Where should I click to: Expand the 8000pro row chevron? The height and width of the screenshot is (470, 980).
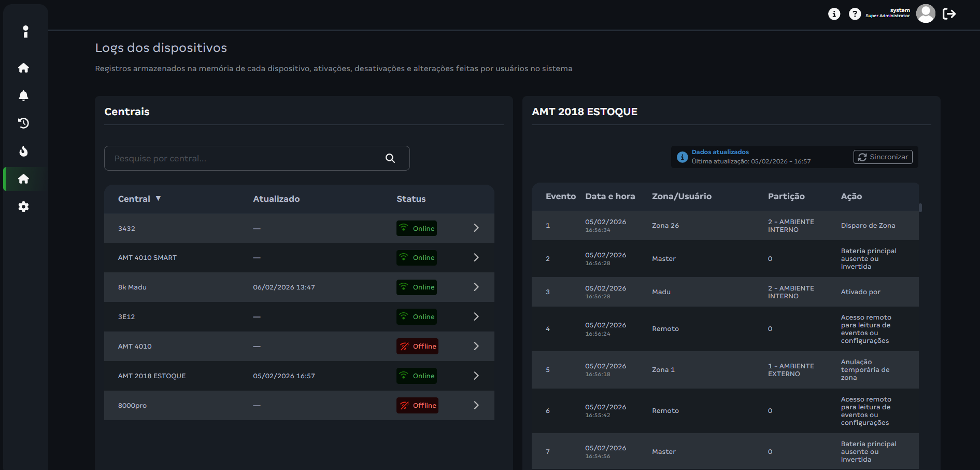(x=476, y=406)
